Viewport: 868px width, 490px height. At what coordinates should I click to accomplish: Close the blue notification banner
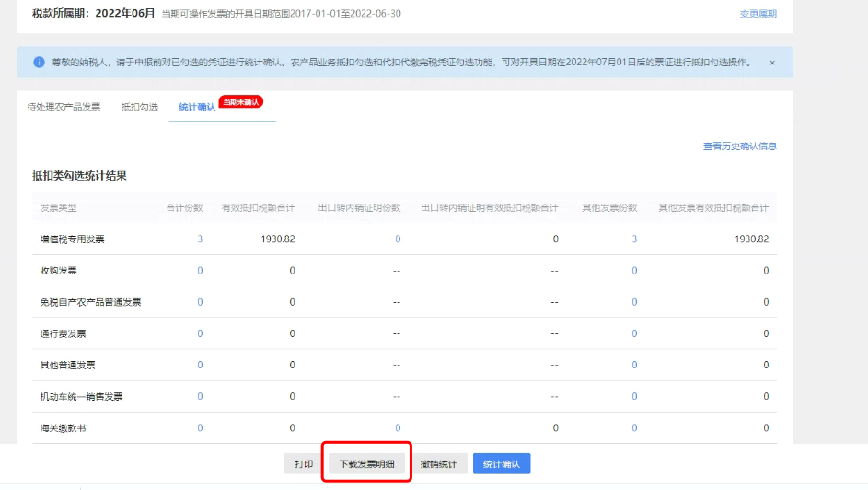pos(772,63)
